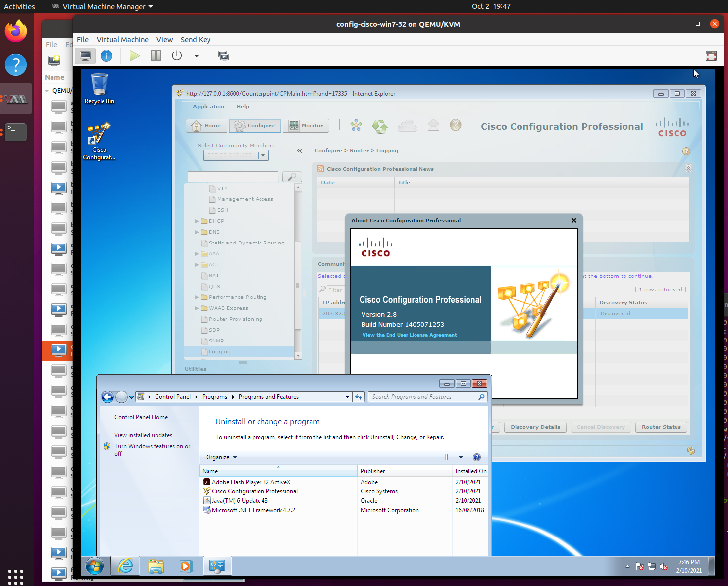The height and width of the screenshot is (586, 728).
Task: Collapse the News panel chevrons
Action: click(688, 168)
